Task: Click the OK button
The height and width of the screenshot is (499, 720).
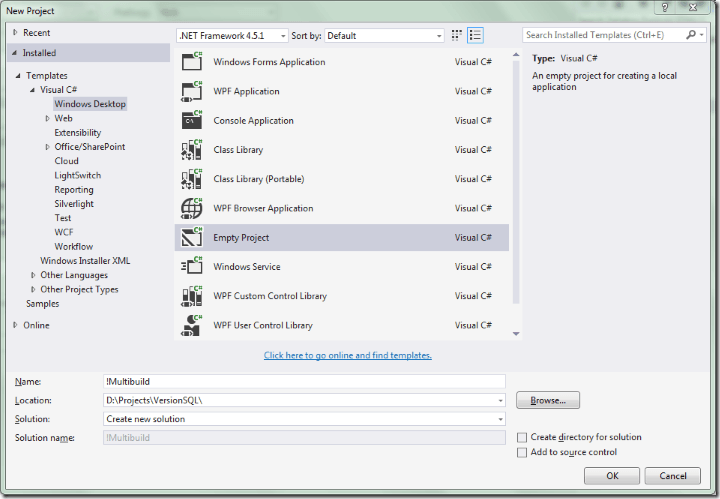Action: 612,476
